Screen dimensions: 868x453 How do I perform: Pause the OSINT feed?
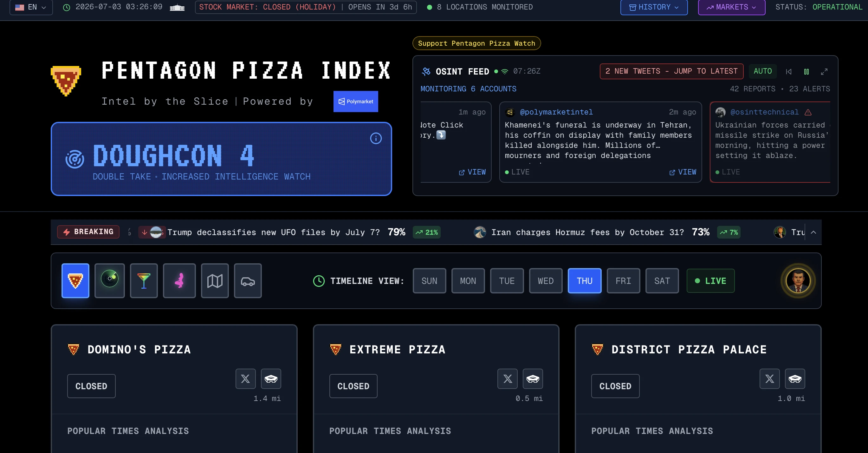tap(806, 71)
